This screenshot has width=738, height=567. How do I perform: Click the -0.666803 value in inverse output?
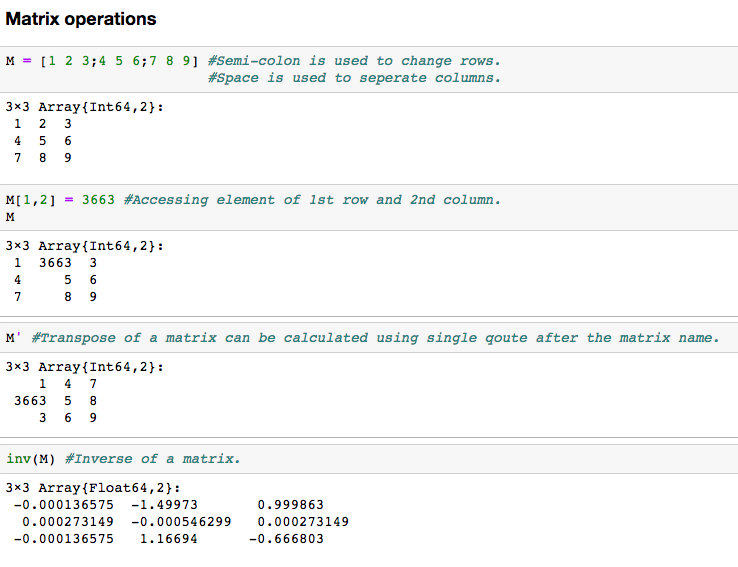287,539
